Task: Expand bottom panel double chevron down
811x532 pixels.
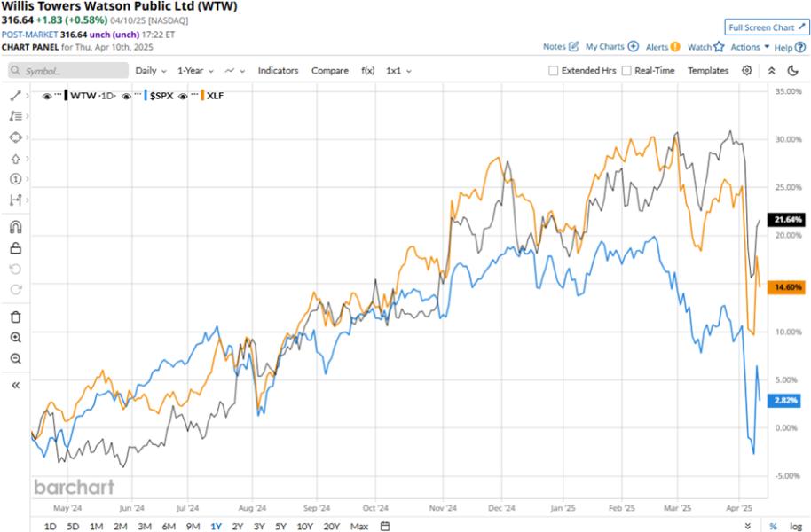Action: (x=748, y=526)
